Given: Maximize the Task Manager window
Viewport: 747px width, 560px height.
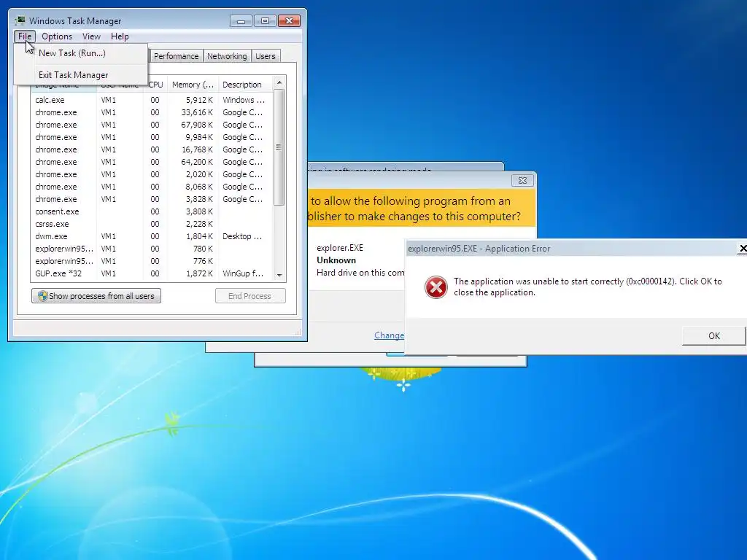Looking at the screenshot, I should tap(265, 21).
